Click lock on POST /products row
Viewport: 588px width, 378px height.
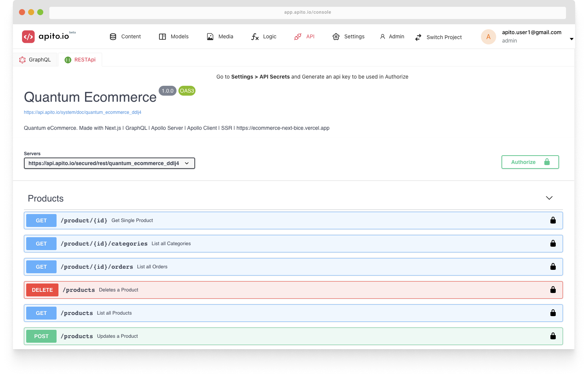coord(553,336)
